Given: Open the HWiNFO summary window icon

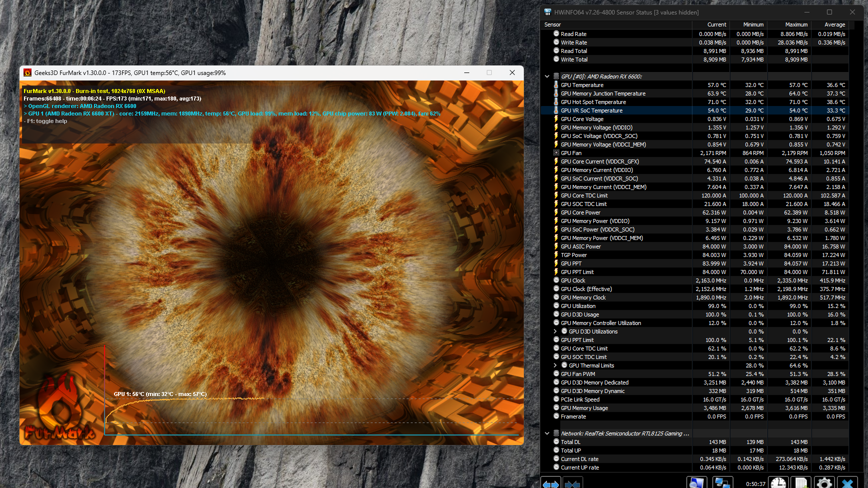Looking at the screenshot, I should (x=696, y=483).
